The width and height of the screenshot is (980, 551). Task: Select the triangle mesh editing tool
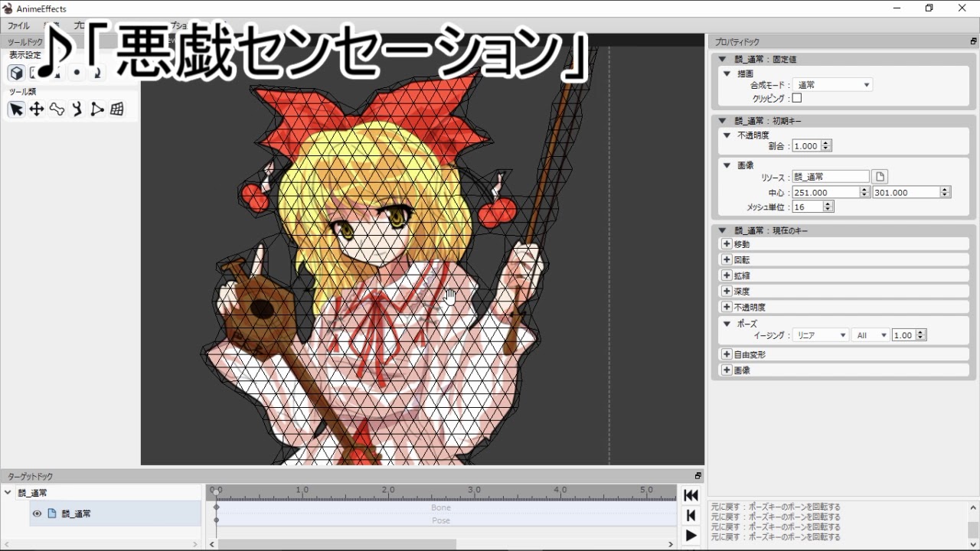[x=96, y=109]
